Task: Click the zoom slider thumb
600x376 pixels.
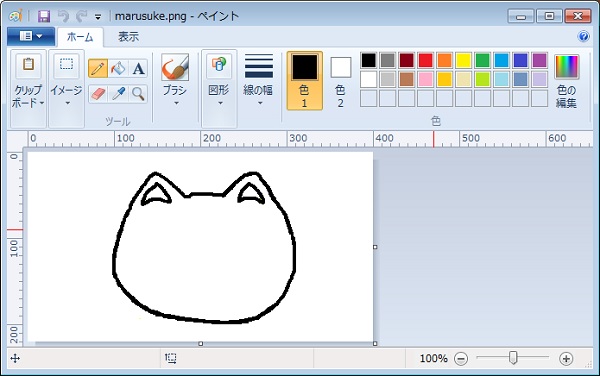Action: coord(514,358)
